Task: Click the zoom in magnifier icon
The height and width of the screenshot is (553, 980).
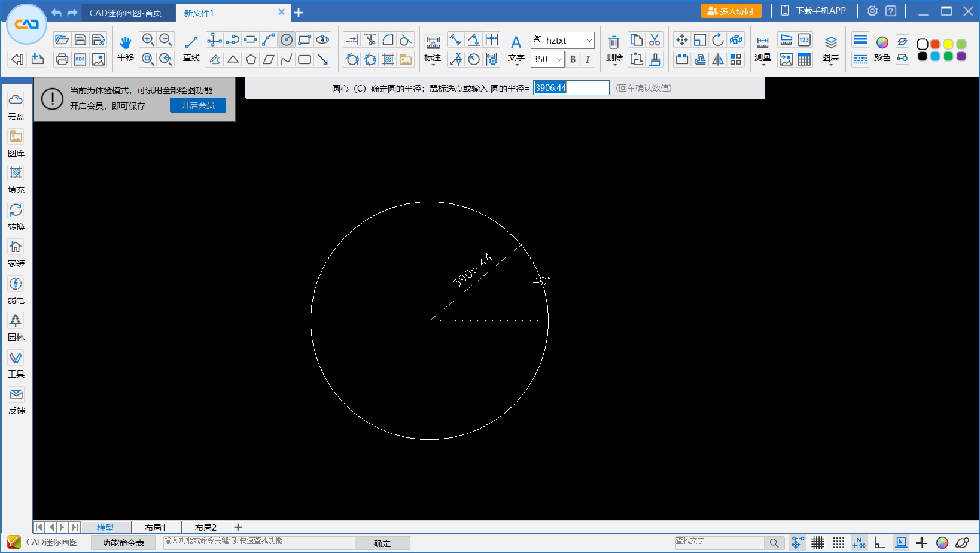Action: (x=148, y=39)
